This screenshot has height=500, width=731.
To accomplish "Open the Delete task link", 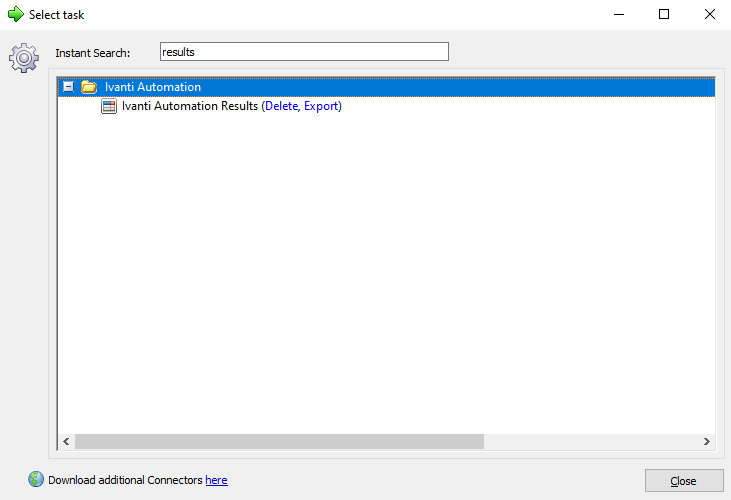I will (281, 106).
